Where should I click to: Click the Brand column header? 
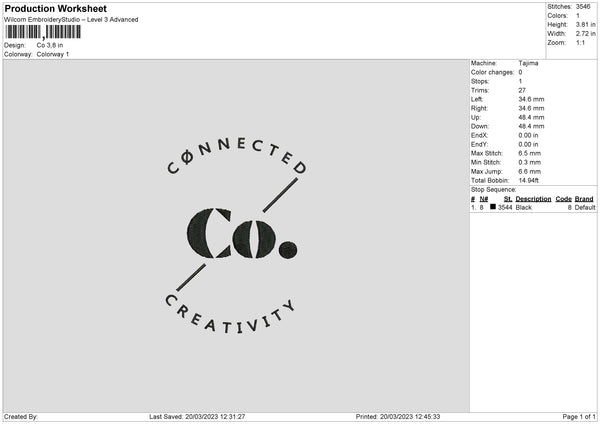pos(584,199)
